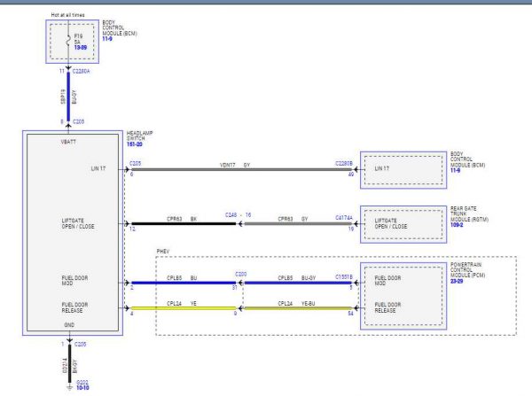The height and width of the screenshot is (396, 532).
Task: Select the CPR63 BK wire label
Action: (182, 219)
